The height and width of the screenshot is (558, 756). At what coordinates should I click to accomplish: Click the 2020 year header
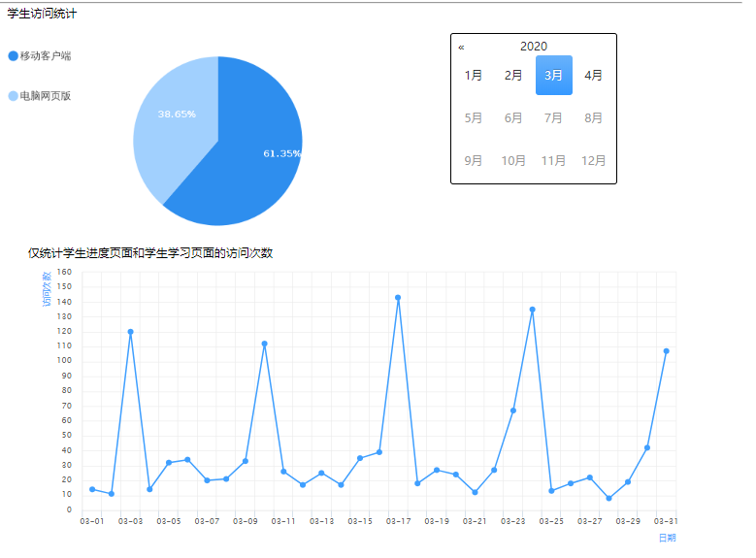pyautogui.click(x=533, y=47)
